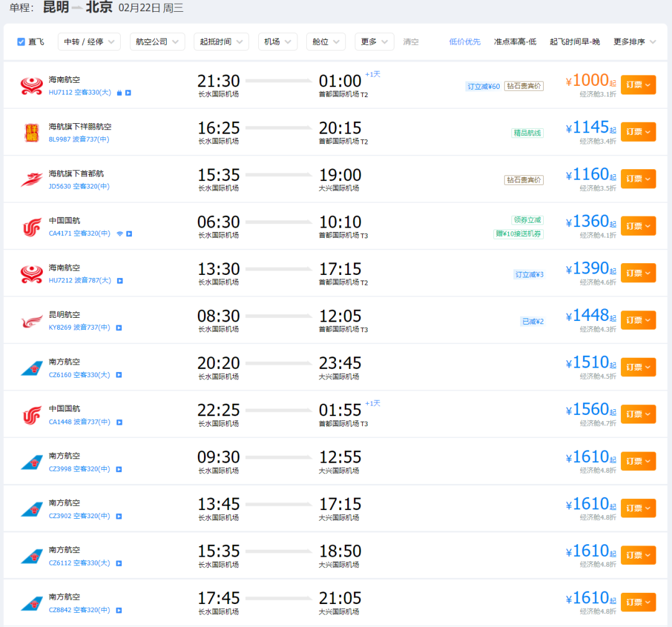This screenshot has width=672, height=627.
Task: Click the video icon next to CZ3902
Action: [x=119, y=516]
